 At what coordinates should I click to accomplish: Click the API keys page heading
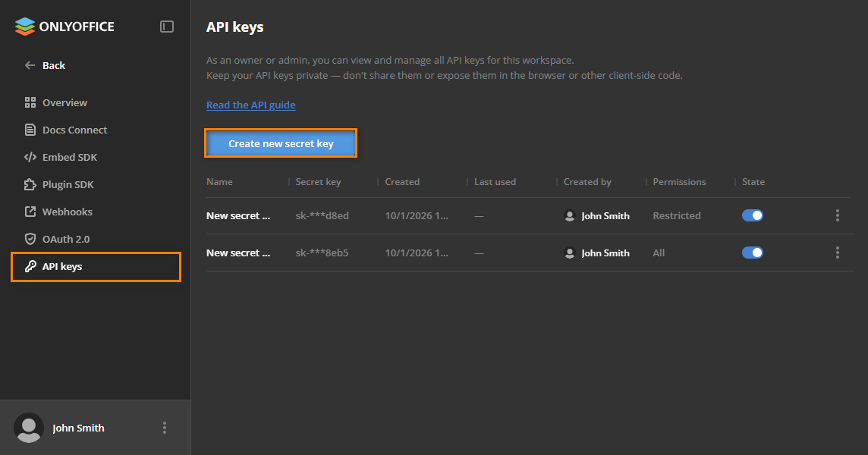234,27
